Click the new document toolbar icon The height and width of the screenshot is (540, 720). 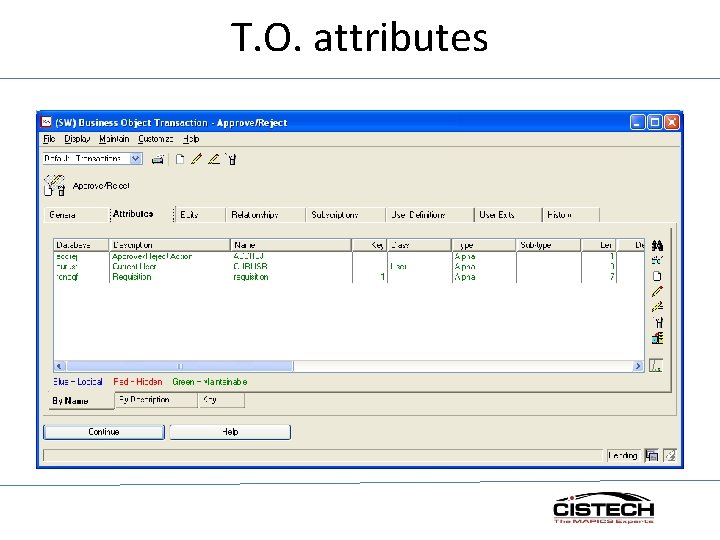tap(180, 159)
